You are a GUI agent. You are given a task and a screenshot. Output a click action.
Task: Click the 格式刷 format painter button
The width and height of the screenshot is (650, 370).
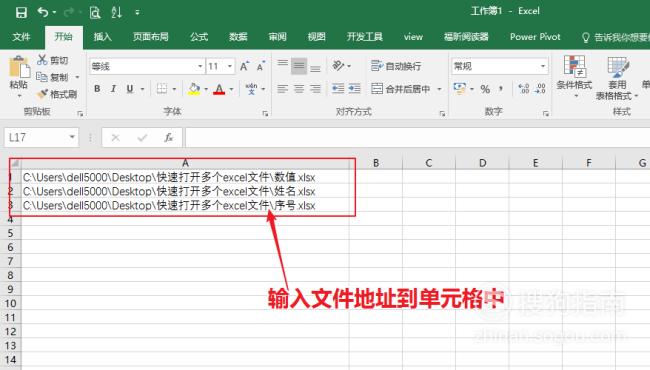click(x=56, y=94)
